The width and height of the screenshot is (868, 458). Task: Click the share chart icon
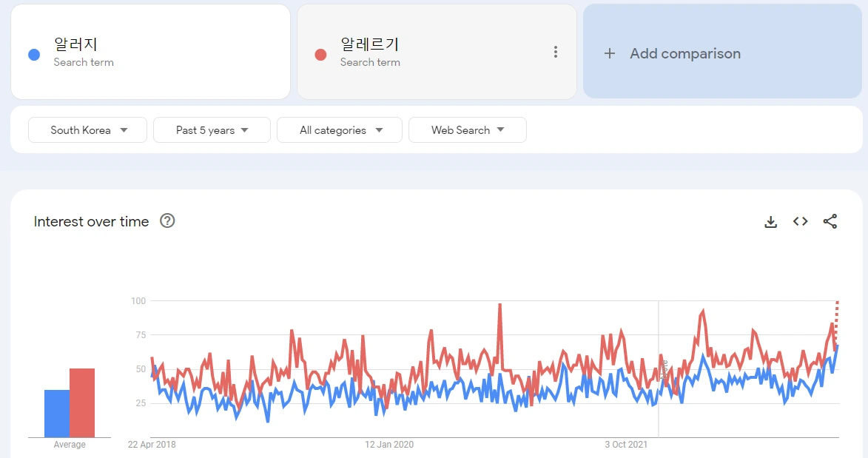830,221
